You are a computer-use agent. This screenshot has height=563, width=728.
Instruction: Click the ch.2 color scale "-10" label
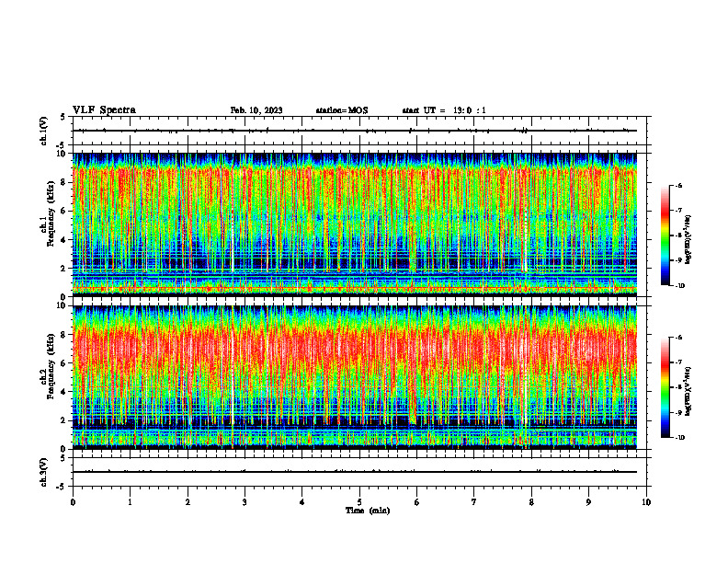coord(679,438)
